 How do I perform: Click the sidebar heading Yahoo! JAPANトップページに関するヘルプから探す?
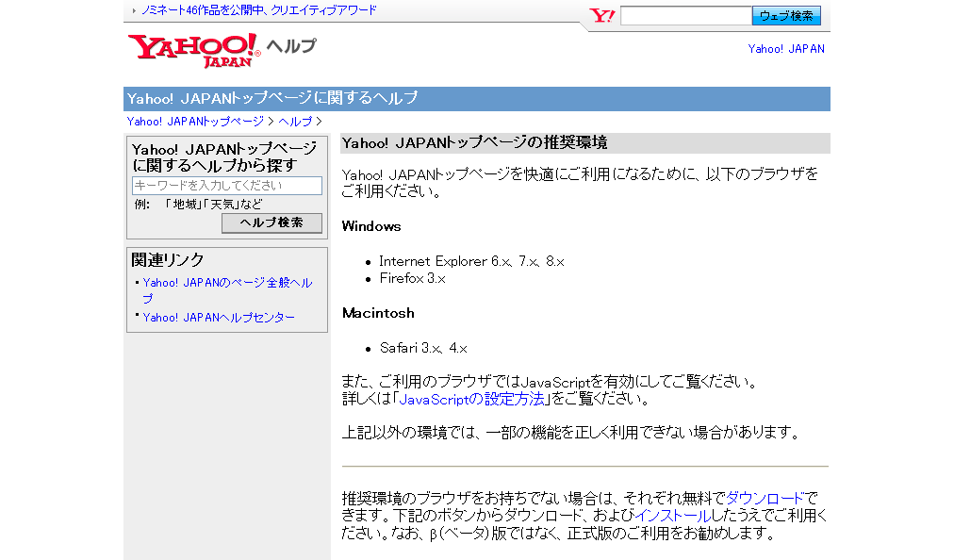point(224,157)
